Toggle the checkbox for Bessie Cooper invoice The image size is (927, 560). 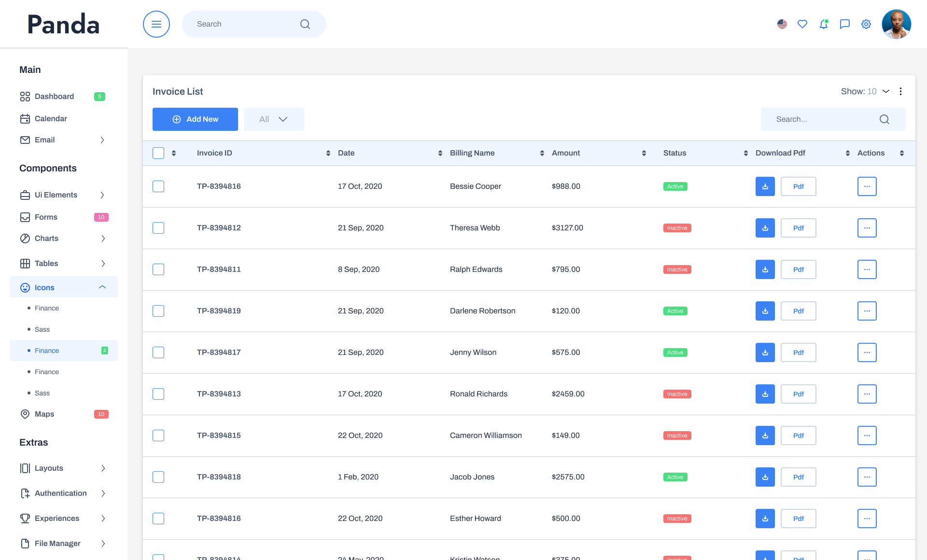point(158,186)
